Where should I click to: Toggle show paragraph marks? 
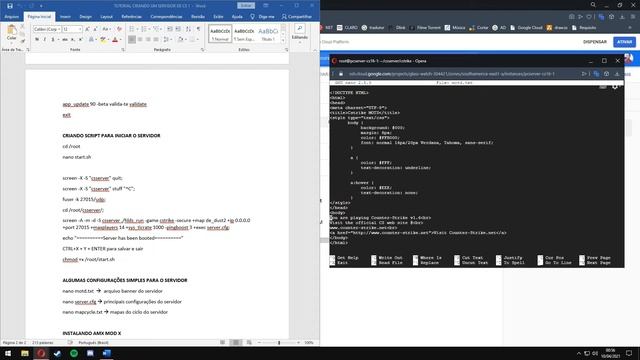tap(198, 29)
